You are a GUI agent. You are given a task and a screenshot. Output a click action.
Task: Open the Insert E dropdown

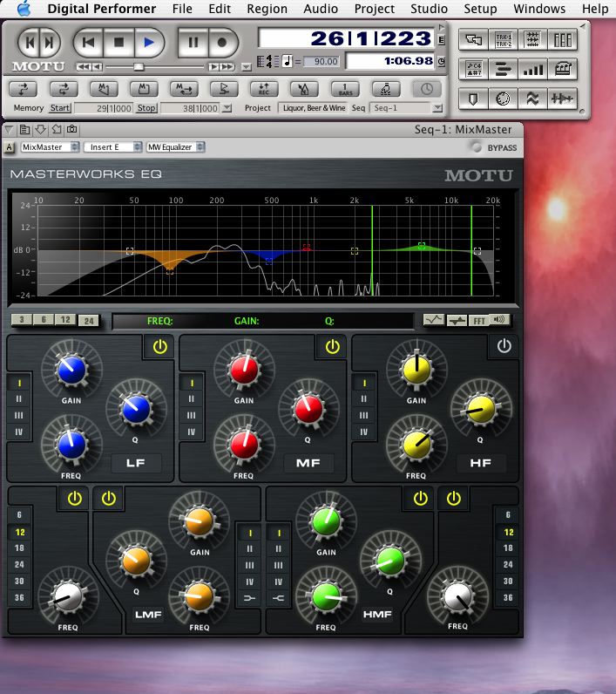click(113, 147)
